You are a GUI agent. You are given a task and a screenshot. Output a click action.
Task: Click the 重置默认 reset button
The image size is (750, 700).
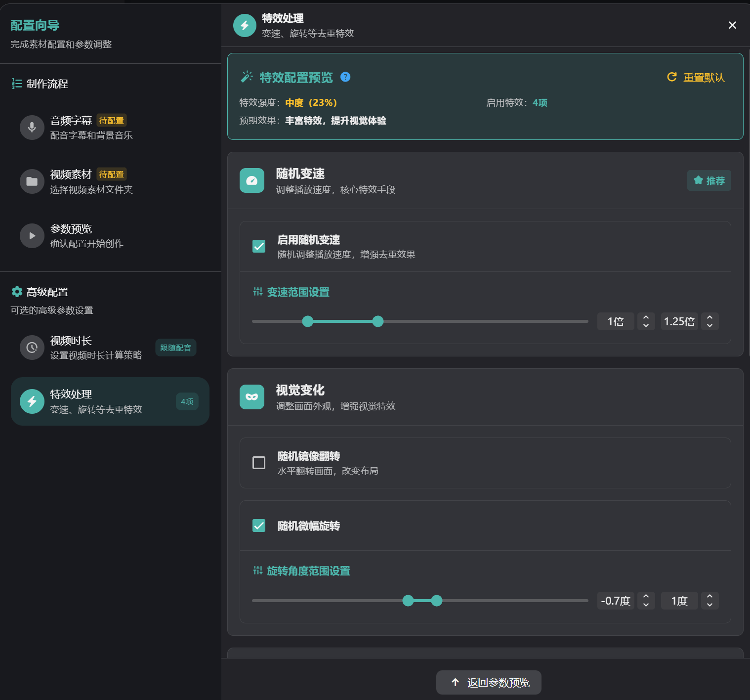(696, 78)
